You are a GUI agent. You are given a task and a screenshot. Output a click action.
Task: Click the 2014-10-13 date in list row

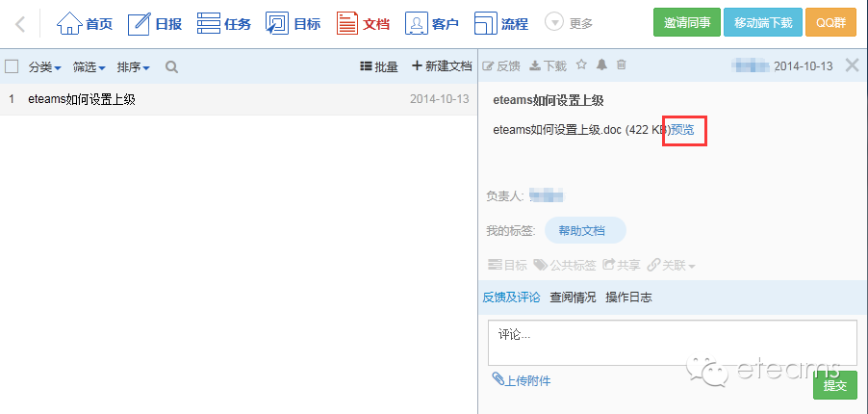[440, 99]
